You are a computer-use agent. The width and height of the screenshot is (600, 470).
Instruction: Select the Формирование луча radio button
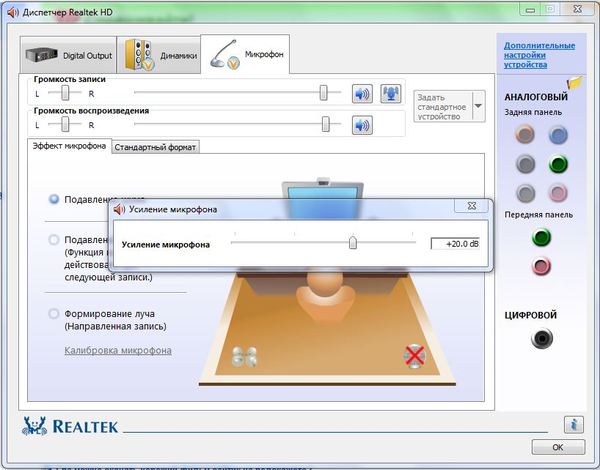point(54,314)
